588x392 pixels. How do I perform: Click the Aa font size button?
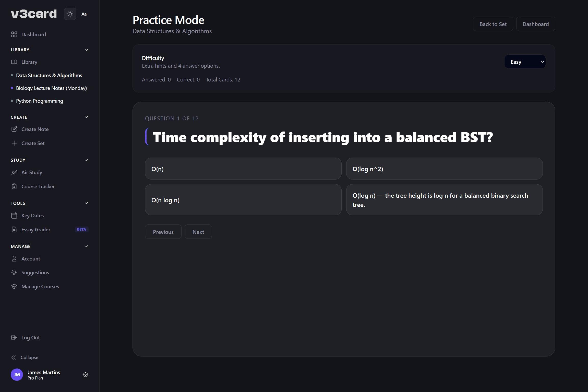point(84,14)
